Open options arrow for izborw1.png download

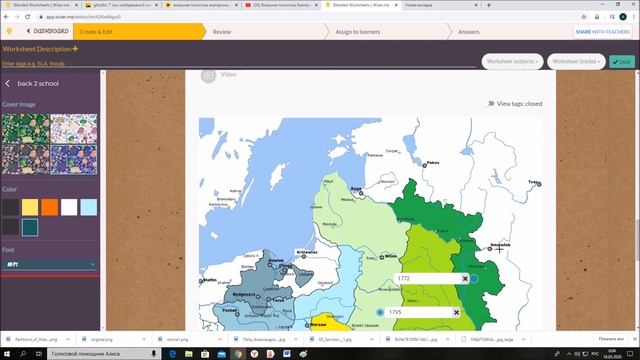coord(220,339)
